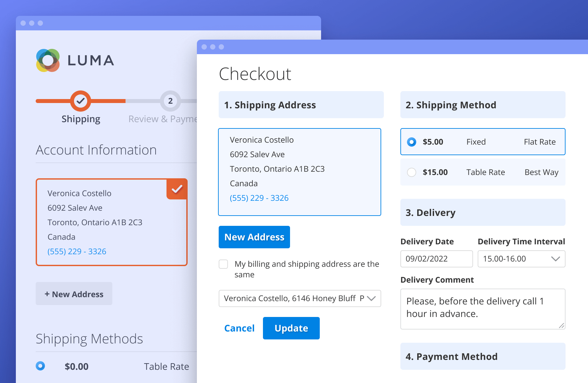Click the step 2 Review & Payments circle
The height and width of the screenshot is (383, 588).
click(x=170, y=101)
